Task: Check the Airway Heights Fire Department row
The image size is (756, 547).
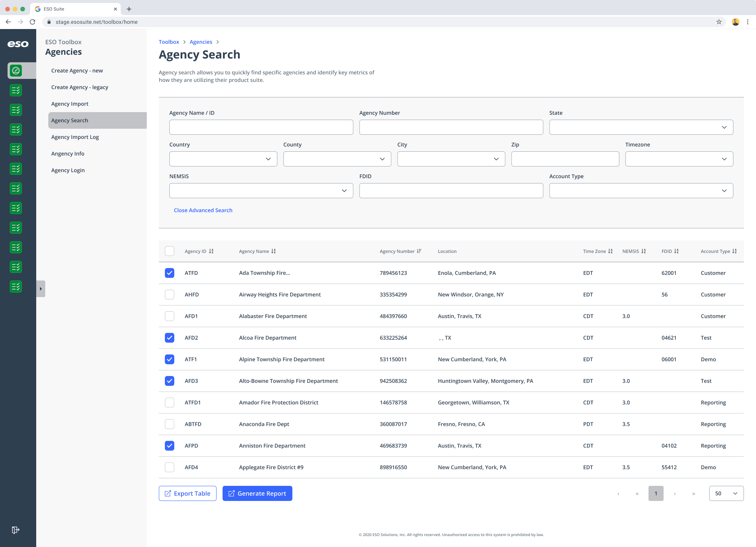Action: (x=170, y=294)
